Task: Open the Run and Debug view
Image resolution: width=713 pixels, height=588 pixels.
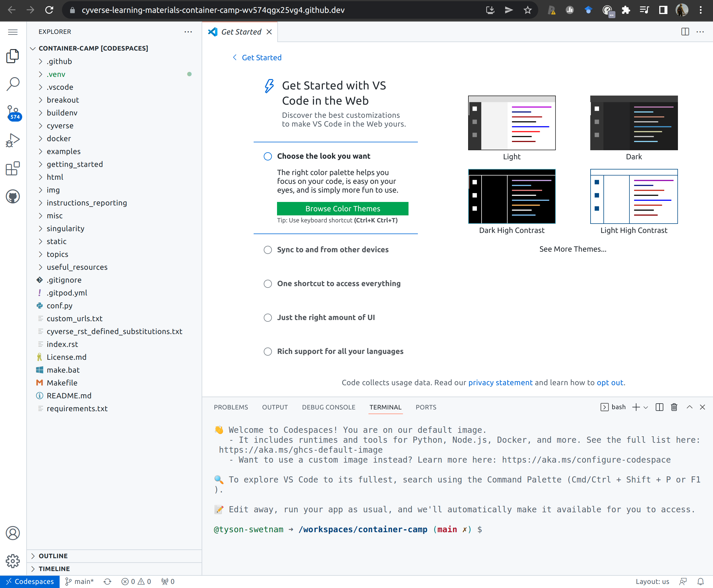Action: [13, 140]
